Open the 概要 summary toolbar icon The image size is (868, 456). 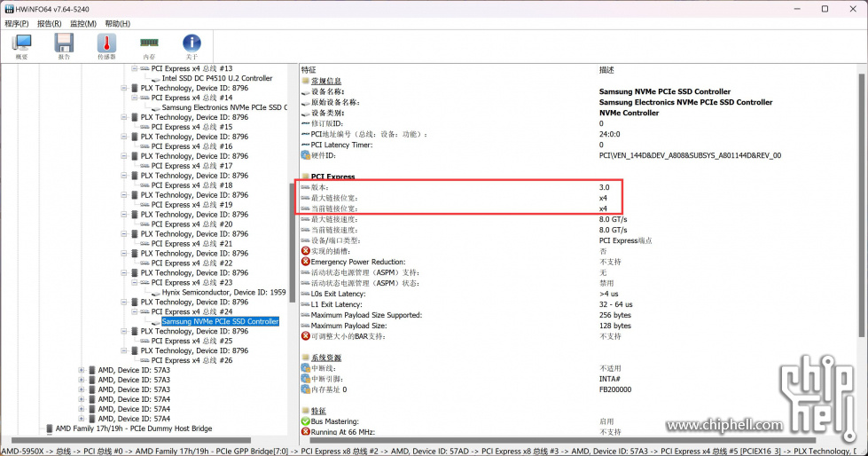click(21, 43)
